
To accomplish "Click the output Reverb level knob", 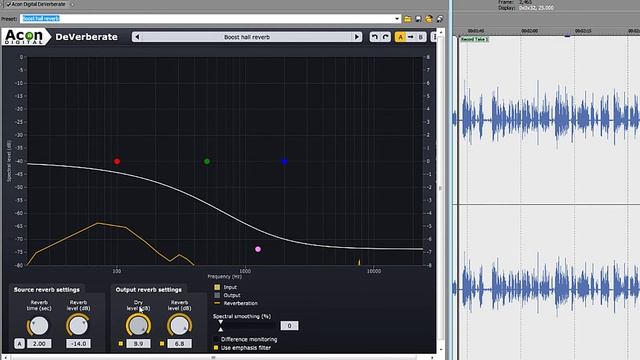I will (x=180, y=325).
